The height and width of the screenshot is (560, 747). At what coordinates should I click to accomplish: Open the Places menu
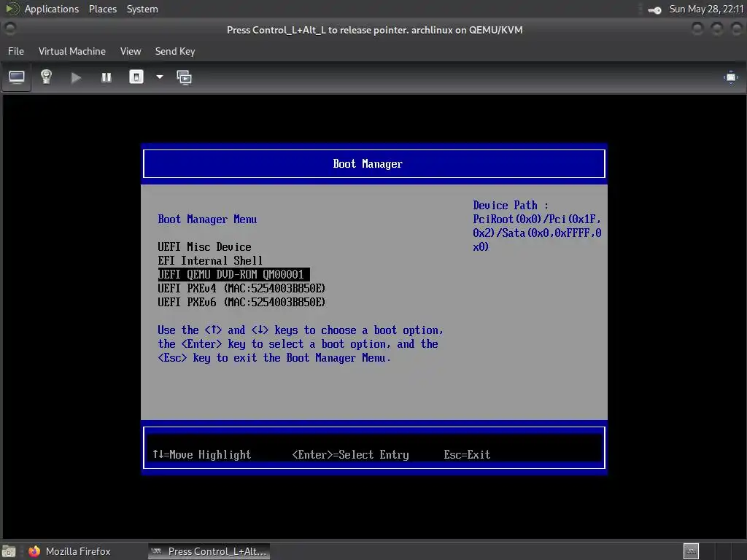tap(102, 9)
